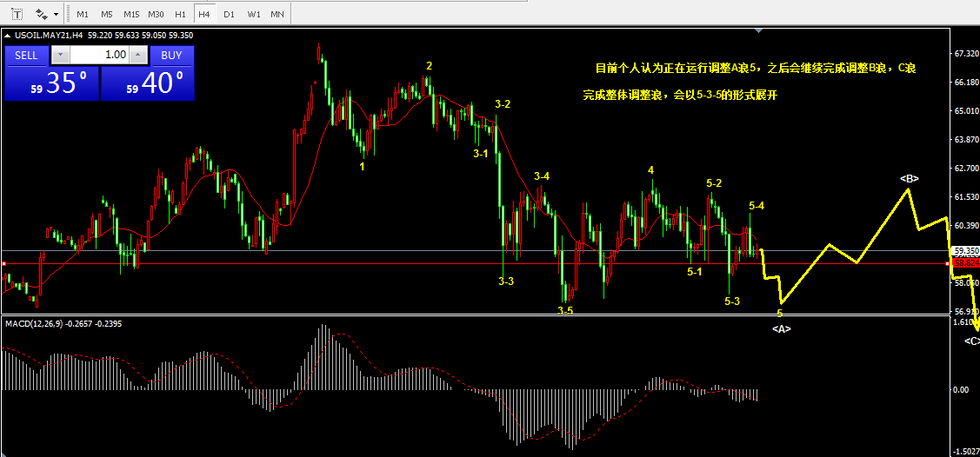Increase trade volume with up arrow
Viewport: 980px width, 457px height.
click(138, 55)
